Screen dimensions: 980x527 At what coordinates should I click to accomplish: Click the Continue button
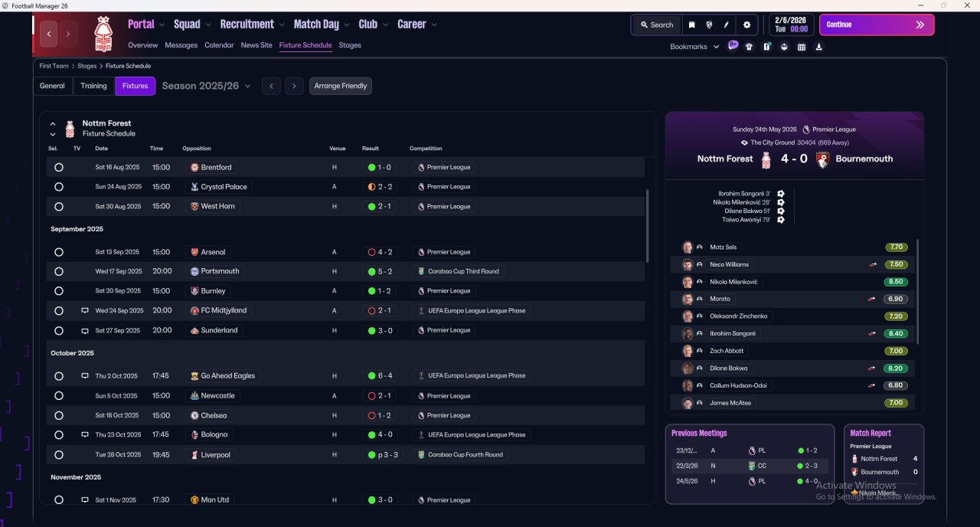click(x=877, y=25)
